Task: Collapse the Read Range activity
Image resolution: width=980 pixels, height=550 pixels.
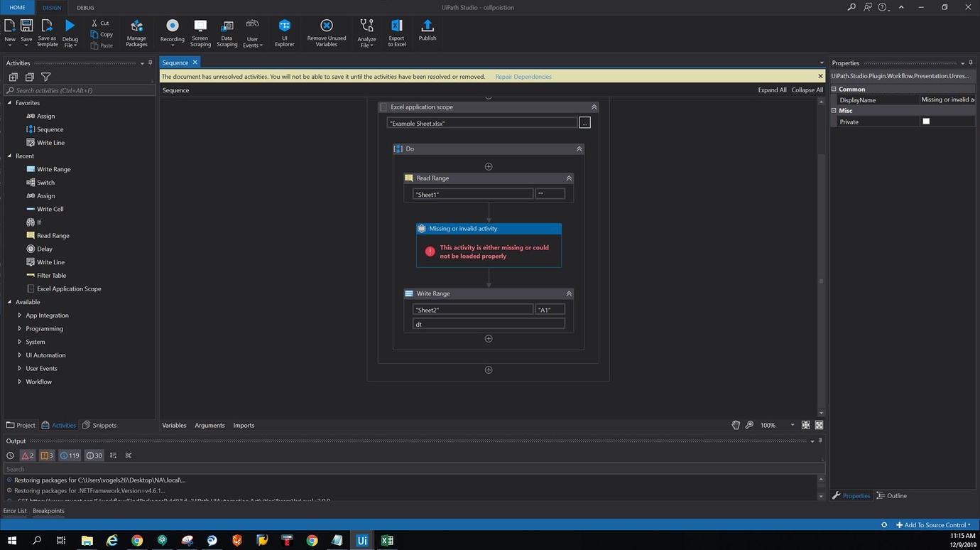Action: (569, 178)
